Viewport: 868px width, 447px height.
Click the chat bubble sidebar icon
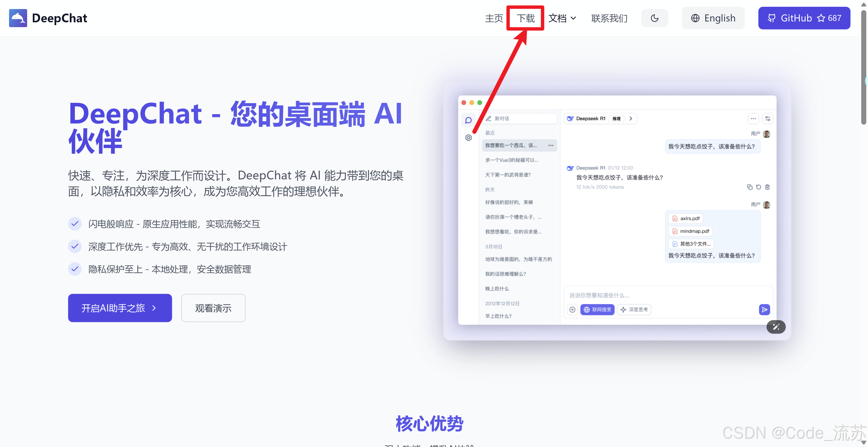[468, 120]
